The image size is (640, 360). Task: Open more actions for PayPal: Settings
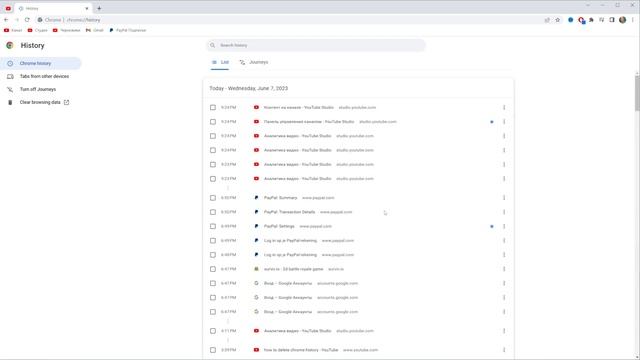click(504, 226)
